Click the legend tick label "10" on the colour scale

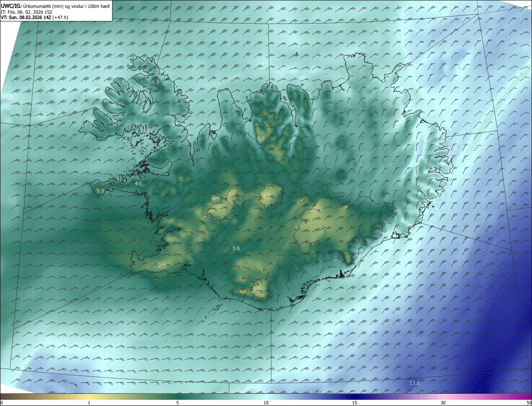[x=266, y=403]
